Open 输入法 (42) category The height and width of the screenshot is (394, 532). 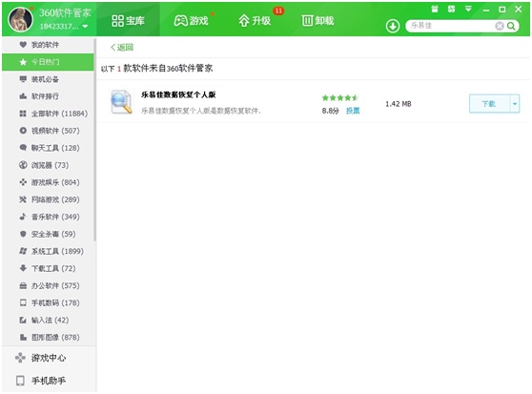click(x=48, y=321)
